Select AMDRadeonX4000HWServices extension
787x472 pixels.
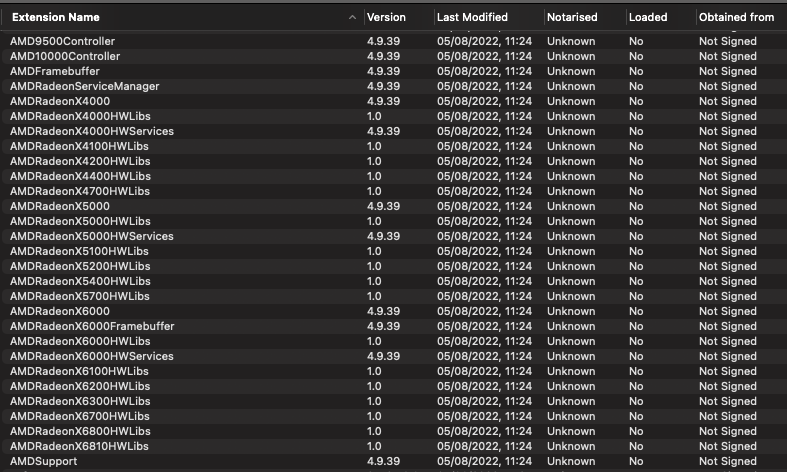tap(394, 131)
